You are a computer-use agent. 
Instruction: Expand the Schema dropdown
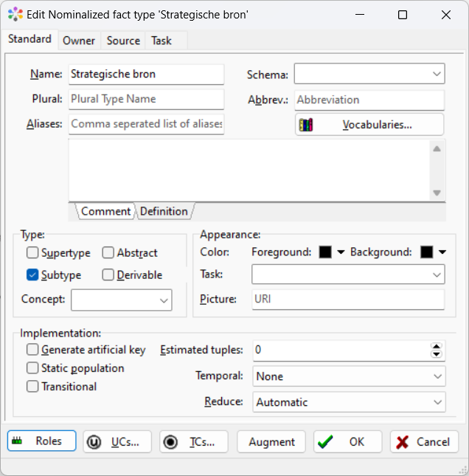click(x=369, y=74)
